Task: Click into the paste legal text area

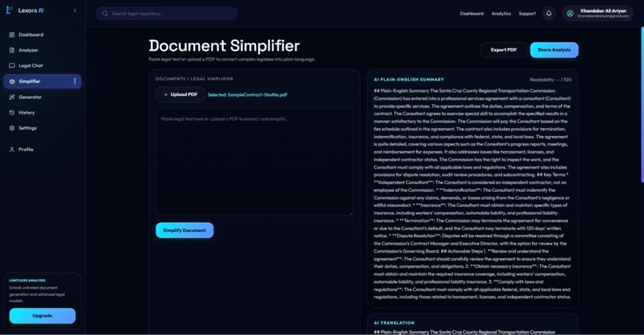Action: [254, 162]
